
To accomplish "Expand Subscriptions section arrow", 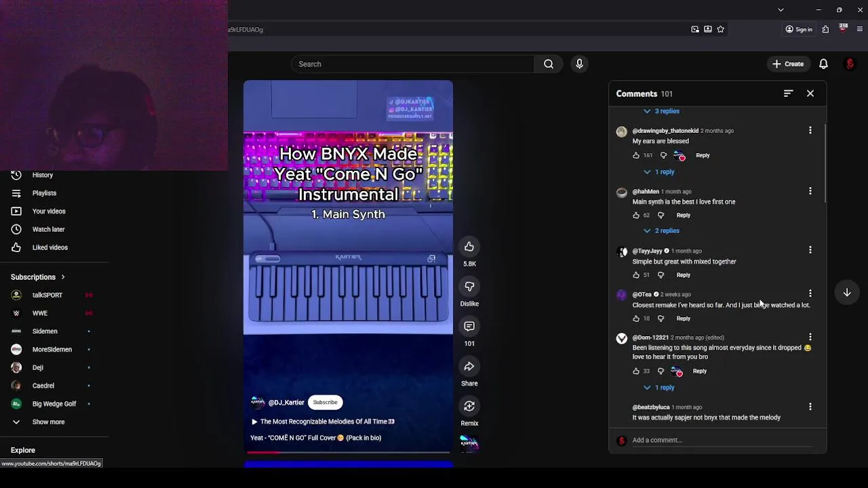I will point(63,277).
